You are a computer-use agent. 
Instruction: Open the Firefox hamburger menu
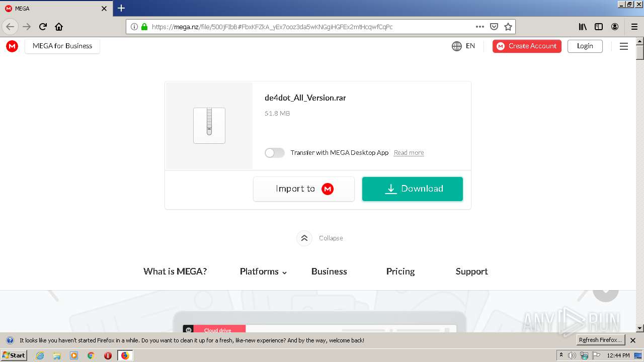tap(634, 27)
